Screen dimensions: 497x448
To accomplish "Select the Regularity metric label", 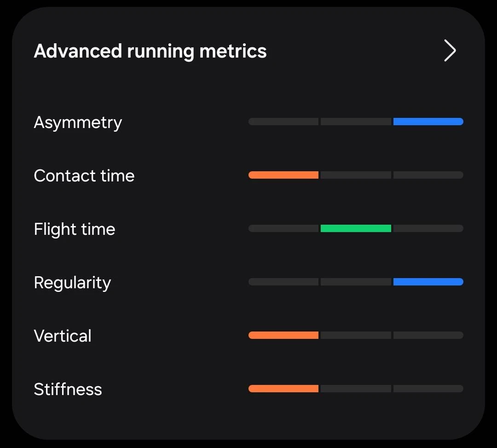I will coord(72,283).
